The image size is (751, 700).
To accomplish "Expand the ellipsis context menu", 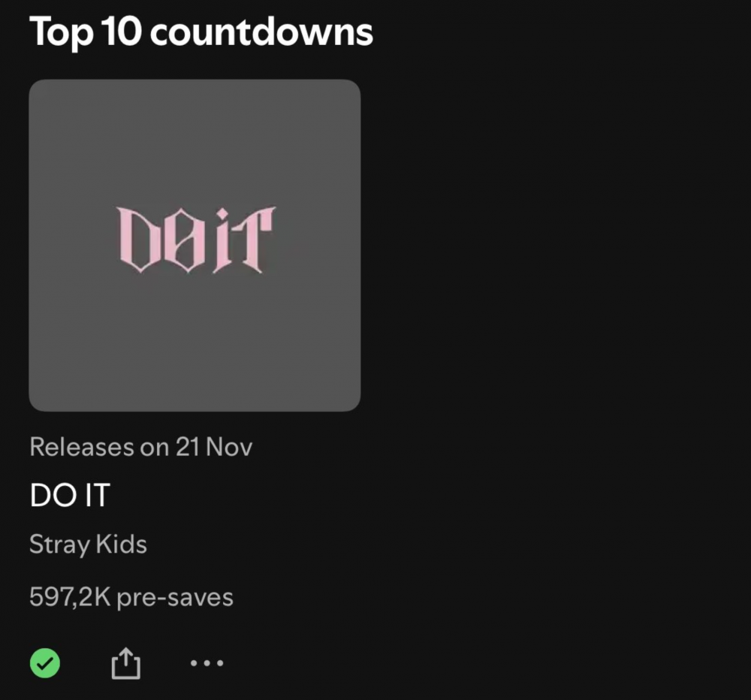I will (x=207, y=663).
